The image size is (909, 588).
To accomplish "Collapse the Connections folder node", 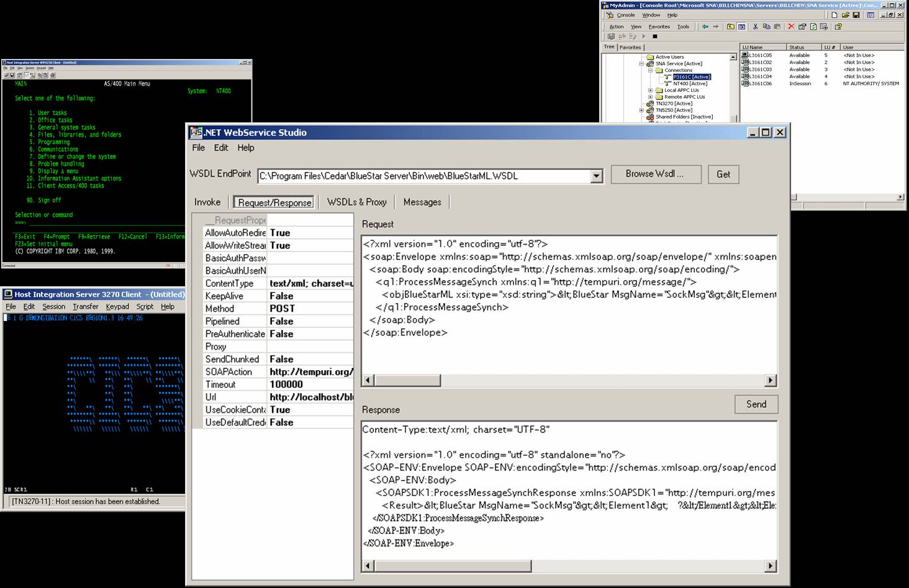I will tap(650, 71).
